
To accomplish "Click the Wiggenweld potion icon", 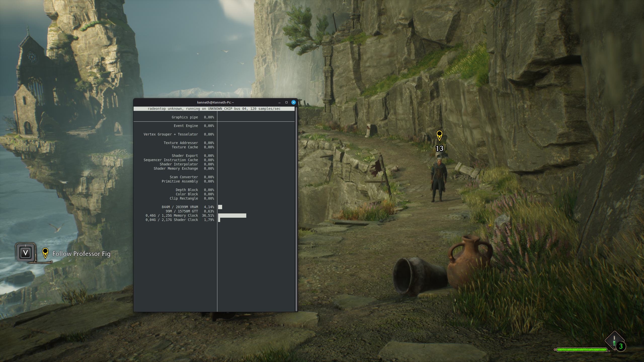I will pyautogui.click(x=614, y=341).
